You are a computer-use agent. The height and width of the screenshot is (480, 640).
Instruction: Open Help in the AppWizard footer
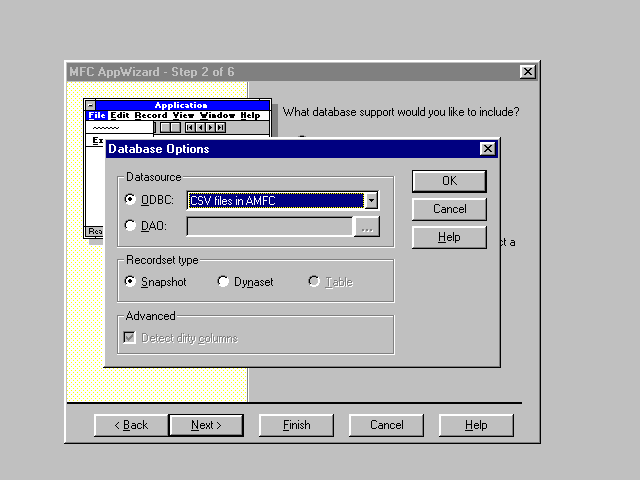pyautogui.click(x=476, y=425)
